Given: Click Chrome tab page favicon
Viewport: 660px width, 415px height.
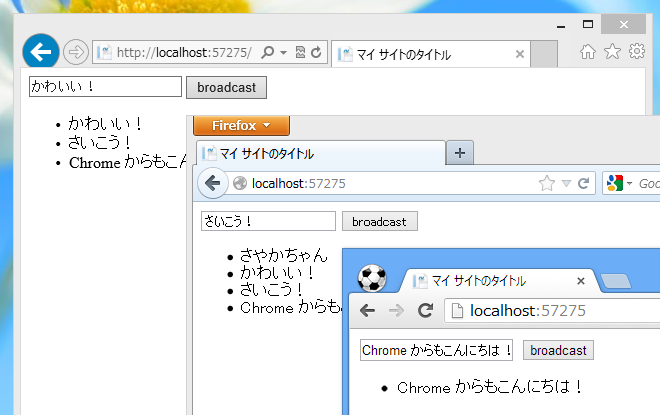Looking at the screenshot, I should coord(420,281).
